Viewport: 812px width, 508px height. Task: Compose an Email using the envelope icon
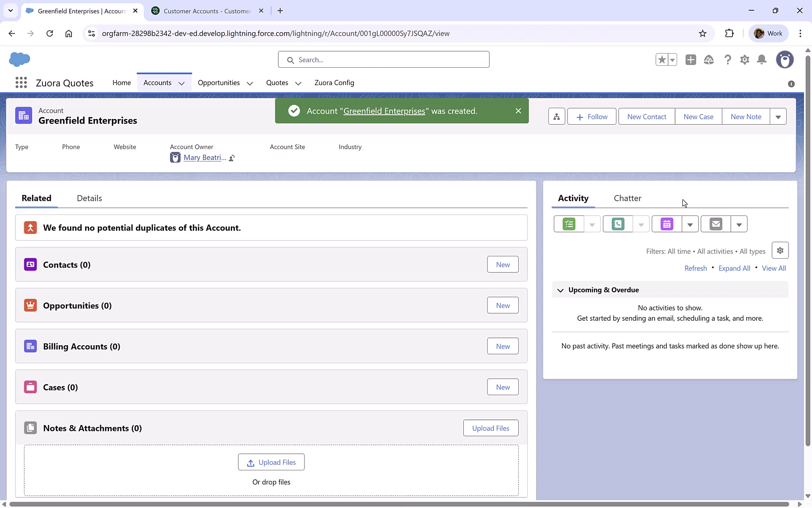[715, 224]
